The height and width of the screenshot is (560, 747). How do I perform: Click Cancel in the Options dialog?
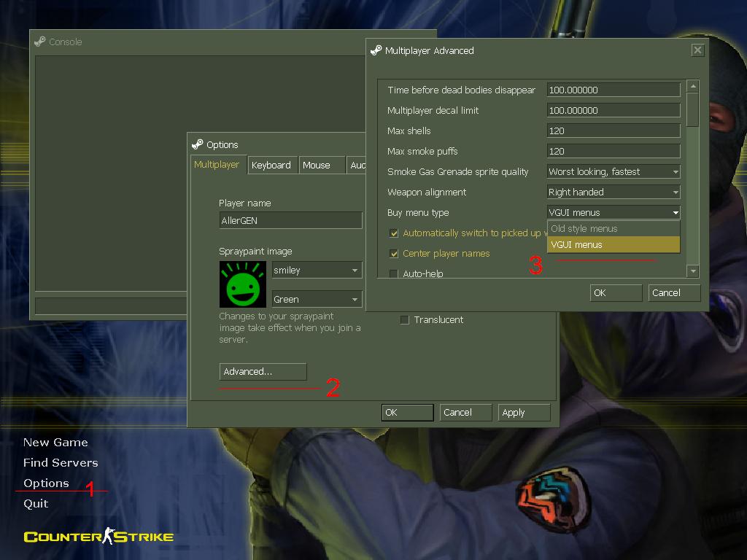pos(465,413)
